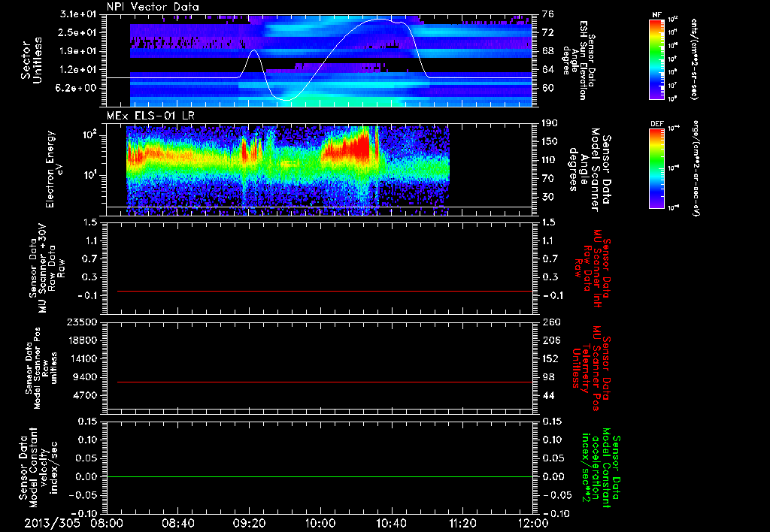Screen dimensions: 770x532
Task: Click the 44 telemetry tick label
Action: (x=547, y=395)
